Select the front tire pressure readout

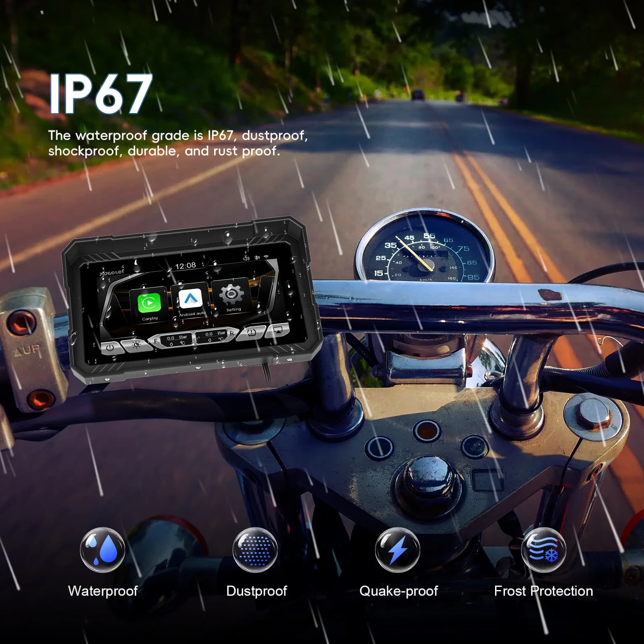coord(176,341)
